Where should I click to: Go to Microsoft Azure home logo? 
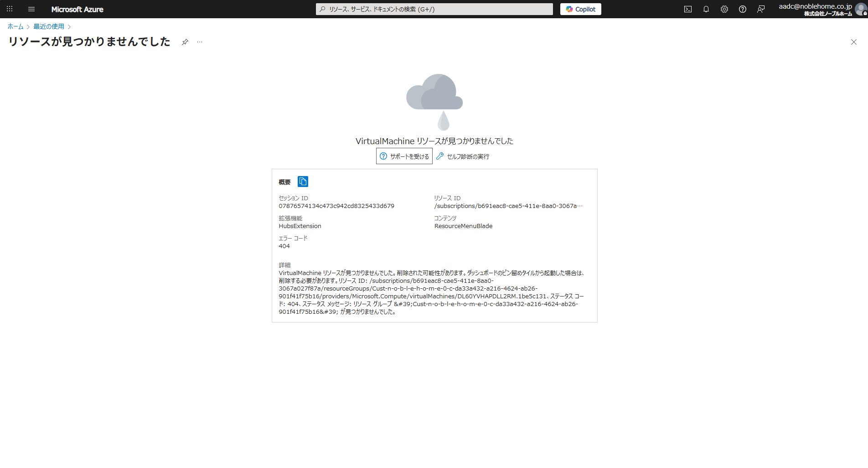coord(77,9)
